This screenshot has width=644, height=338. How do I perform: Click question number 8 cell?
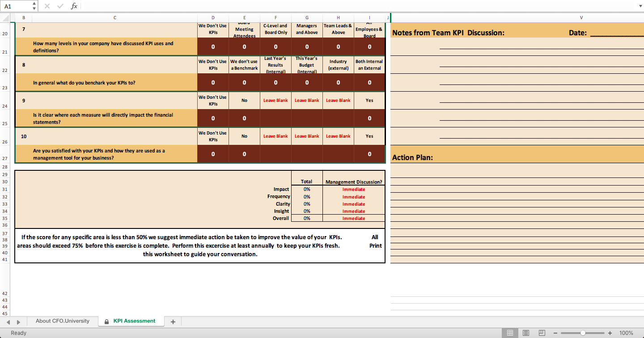23,65
